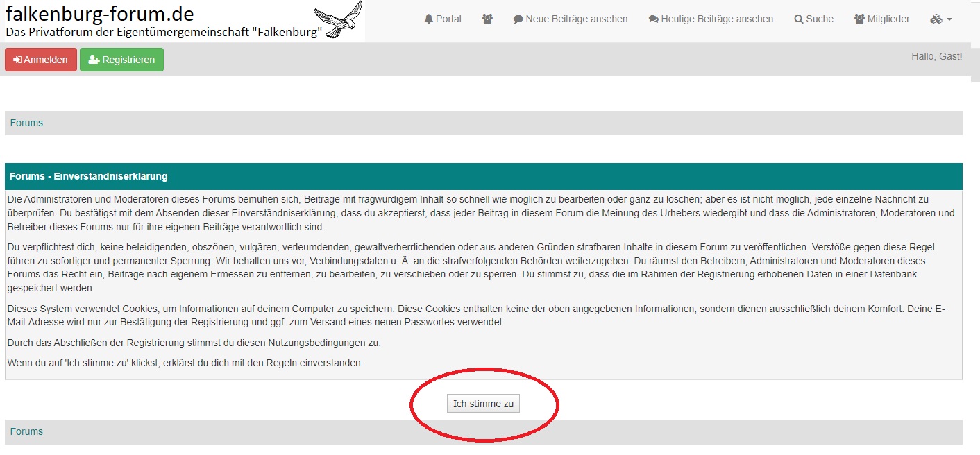The height and width of the screenshot is (455, 980).
Task: Go to Mitglieder page via its label
Action: 888,19
